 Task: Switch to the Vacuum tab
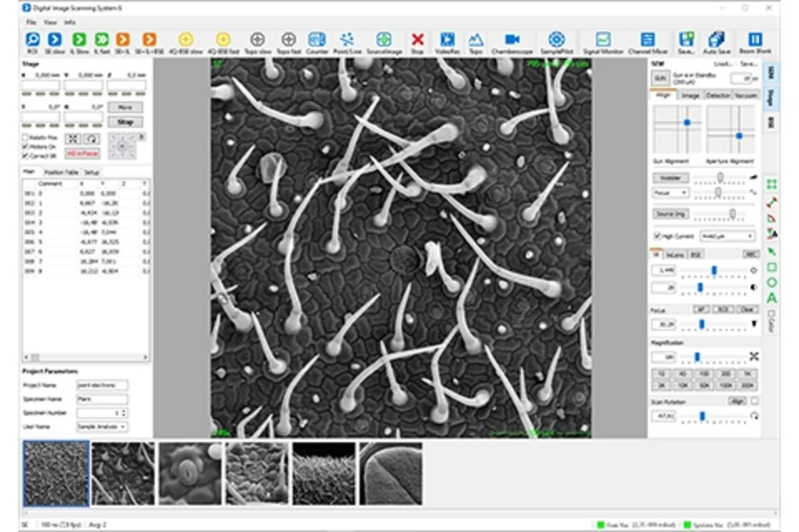[745, 95]
